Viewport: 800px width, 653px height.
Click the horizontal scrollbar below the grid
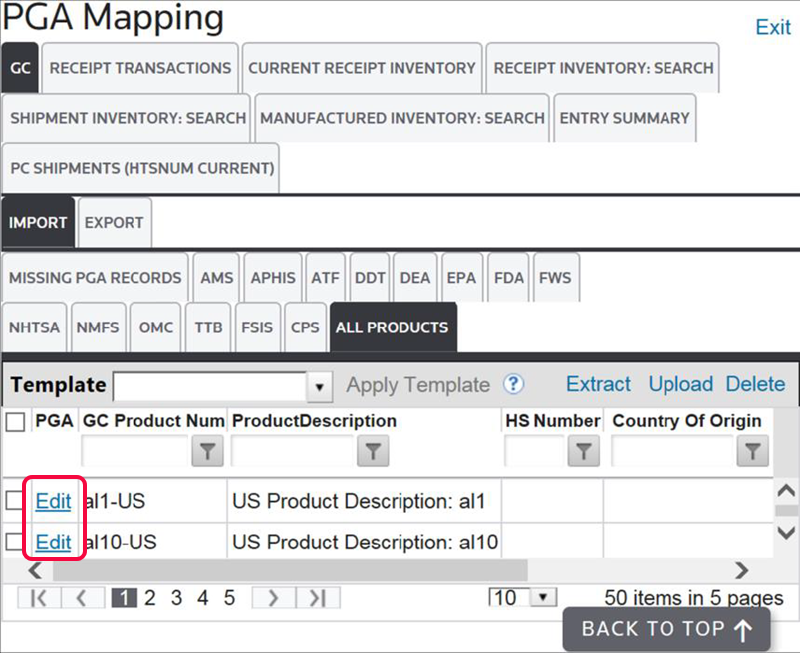tap(300, 571)
